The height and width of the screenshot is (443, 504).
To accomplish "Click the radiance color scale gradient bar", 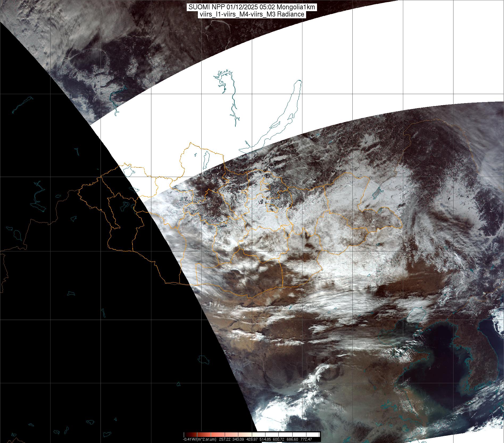I will [x=252, y=435].
